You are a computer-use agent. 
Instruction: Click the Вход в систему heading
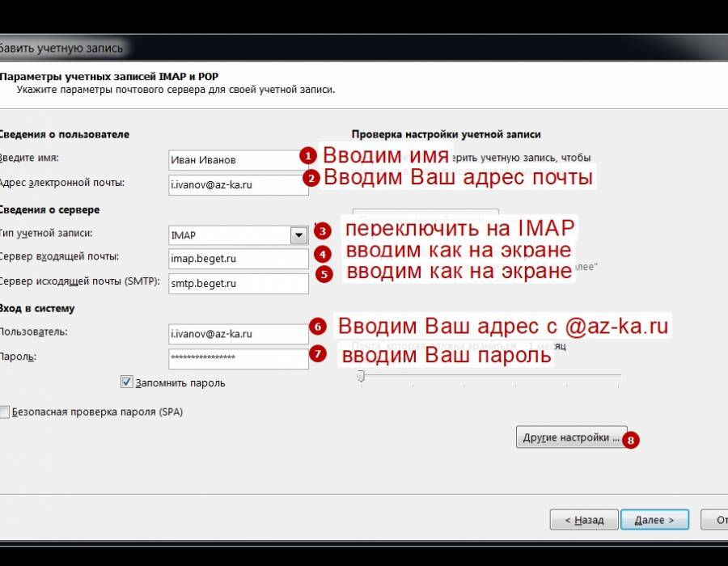pyautogui.click(x=37, y=309)
